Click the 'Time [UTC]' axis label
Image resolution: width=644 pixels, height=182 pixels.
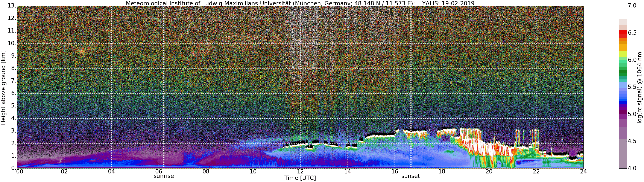(300, 178)
